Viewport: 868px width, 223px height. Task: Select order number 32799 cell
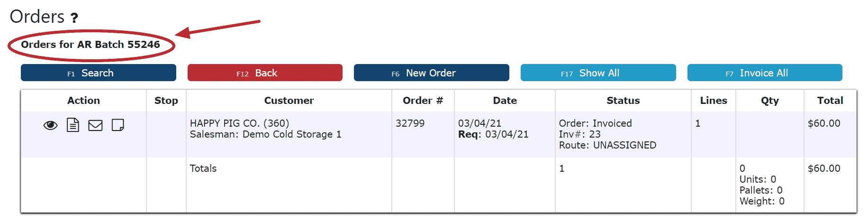(x=410, y=123)
